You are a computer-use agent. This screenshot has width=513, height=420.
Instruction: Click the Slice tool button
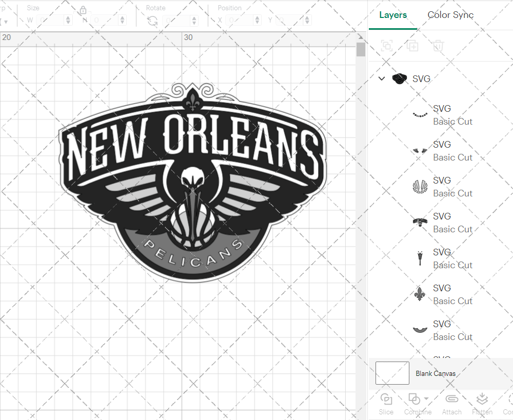(x=386, y=404)
